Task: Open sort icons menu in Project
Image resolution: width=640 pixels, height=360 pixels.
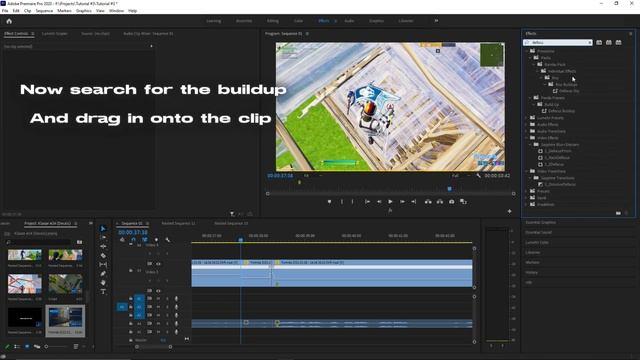Action: pos(76,347)
